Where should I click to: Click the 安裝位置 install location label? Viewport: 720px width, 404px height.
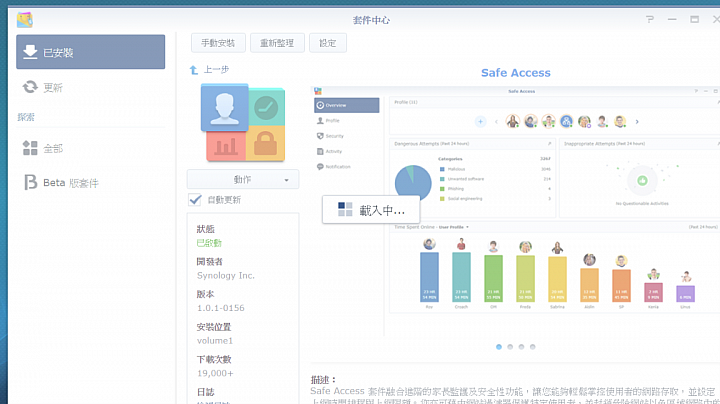(x=214, y=327)
